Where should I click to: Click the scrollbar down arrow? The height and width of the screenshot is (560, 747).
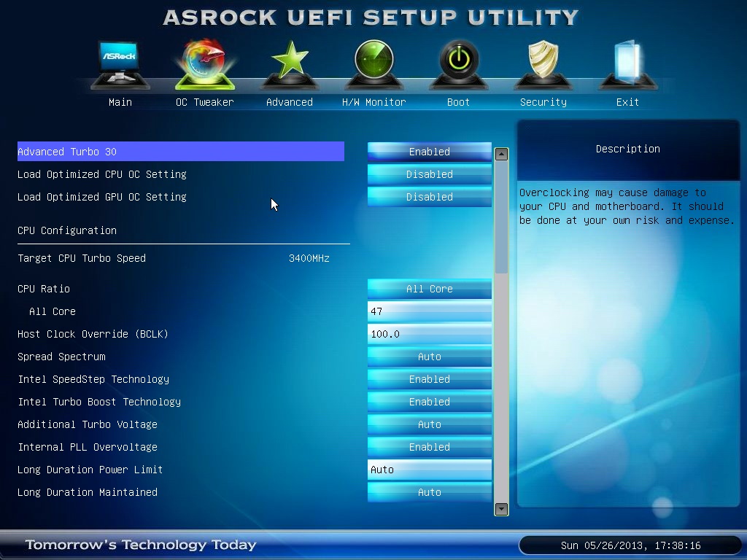point(501,509)
